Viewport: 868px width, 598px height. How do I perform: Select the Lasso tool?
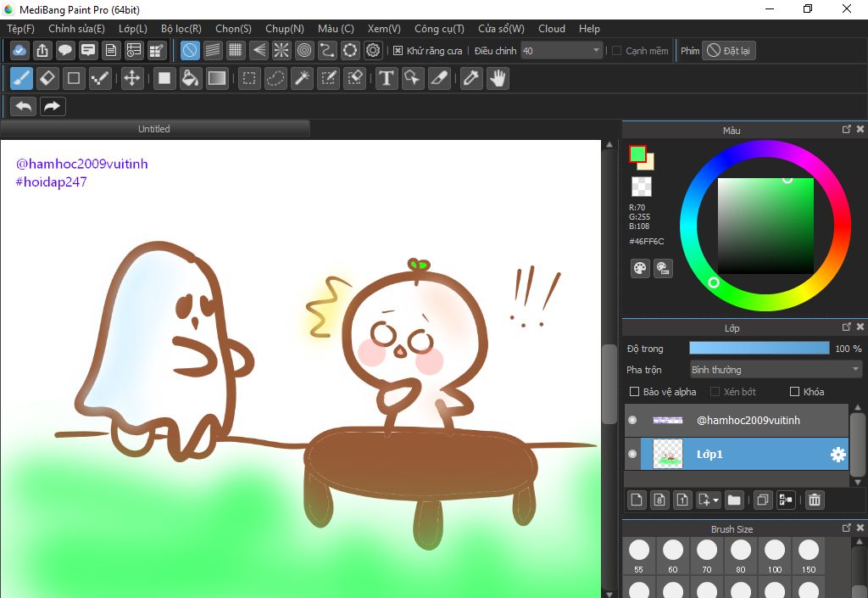(275, 78)
